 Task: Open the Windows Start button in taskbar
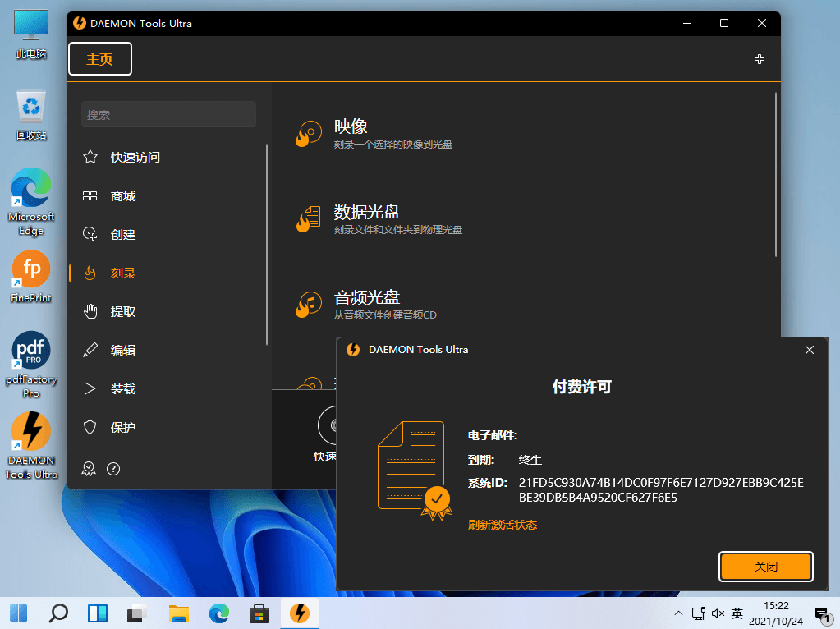point(19,613)
